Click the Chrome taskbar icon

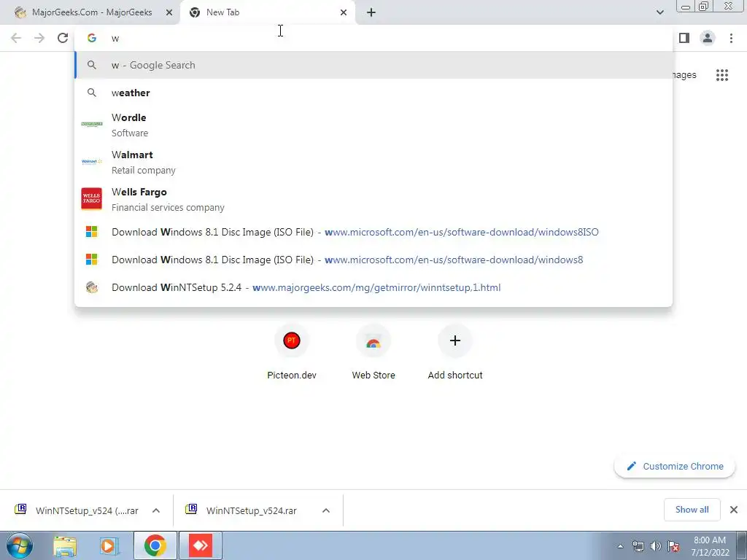click(x=155, y=545)
